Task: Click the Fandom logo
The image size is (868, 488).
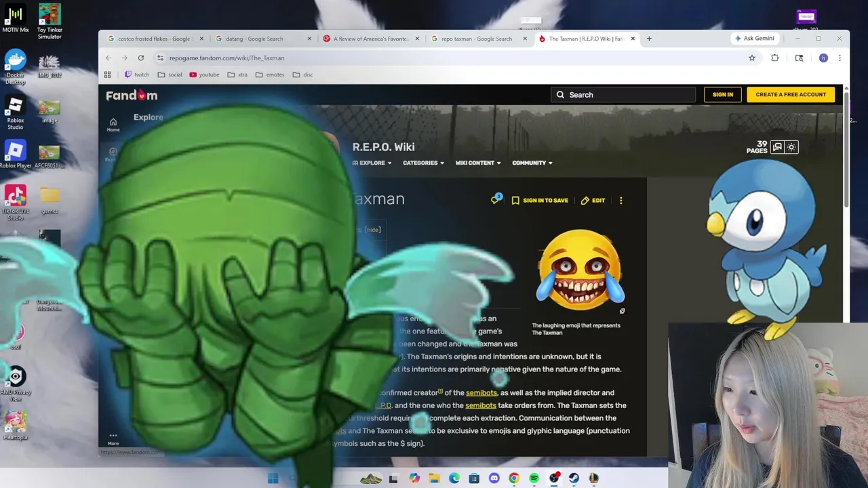Action: [x=132, y=95]
